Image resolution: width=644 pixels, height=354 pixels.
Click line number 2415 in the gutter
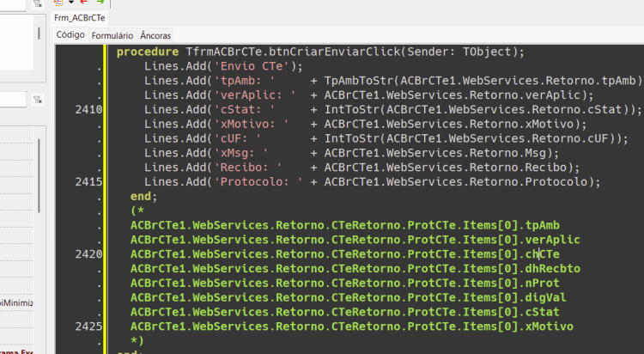pos(88,182)
